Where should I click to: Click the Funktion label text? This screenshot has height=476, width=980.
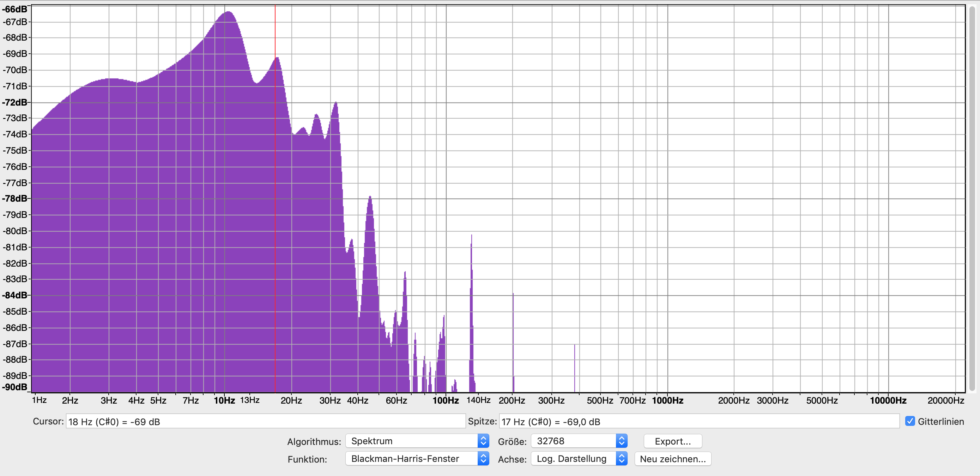pyautogui.click(x=307, y=459)
